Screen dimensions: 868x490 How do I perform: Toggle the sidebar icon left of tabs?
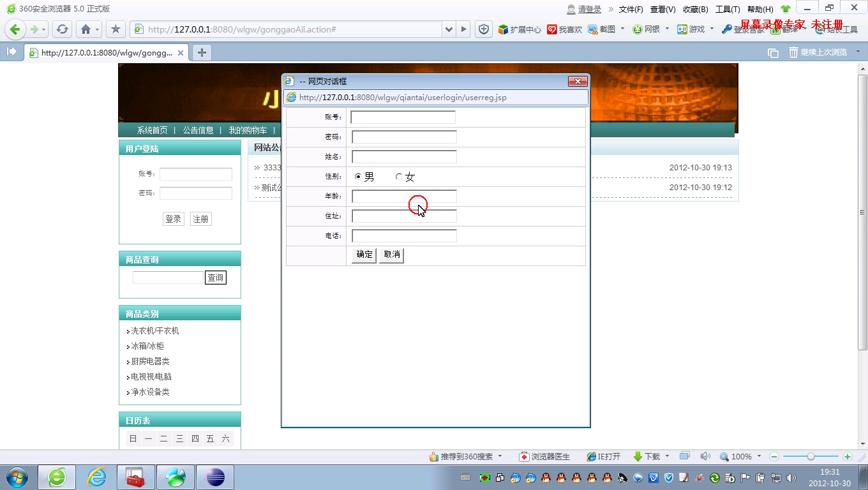[11, 52]
